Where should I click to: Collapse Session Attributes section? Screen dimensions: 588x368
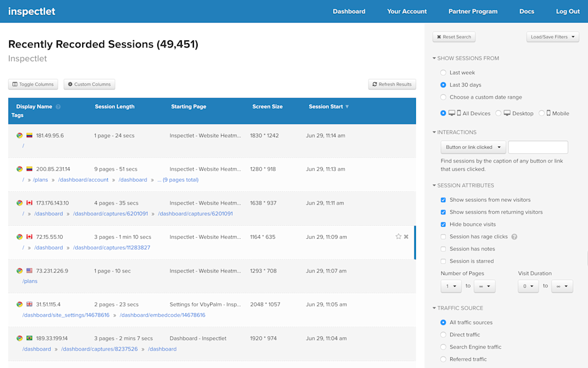tap(463, 185)
